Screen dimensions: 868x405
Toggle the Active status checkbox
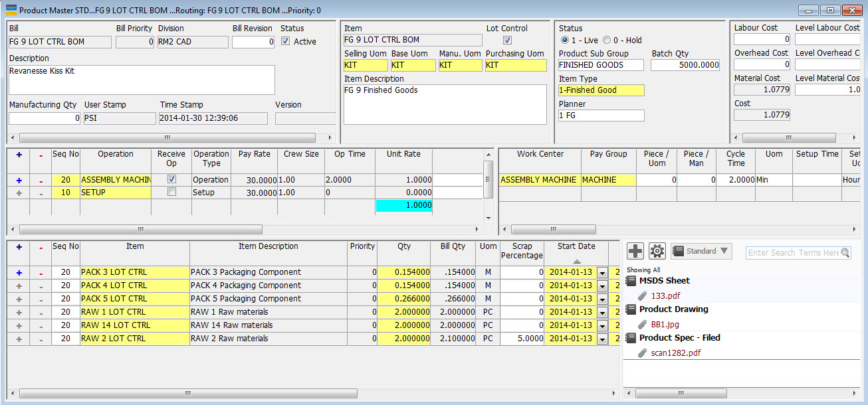[x=286, y=41]
